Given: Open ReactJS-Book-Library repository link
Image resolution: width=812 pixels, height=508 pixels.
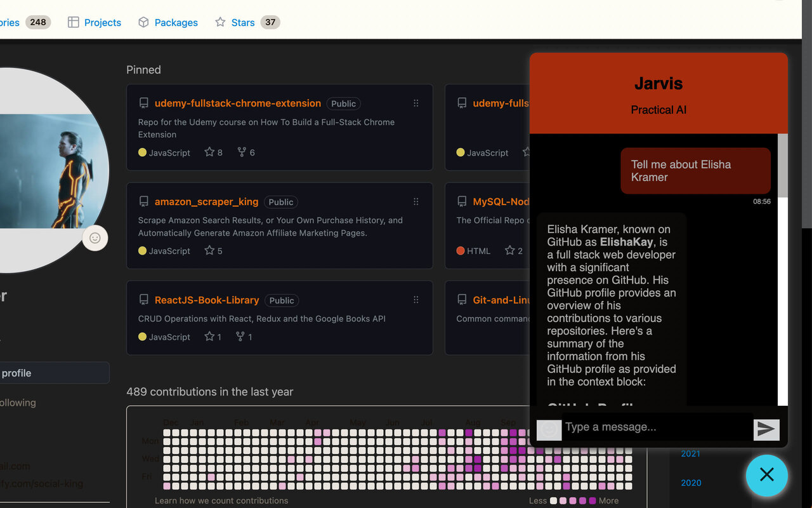Looking at the screenshot, I should coord(207,300).
